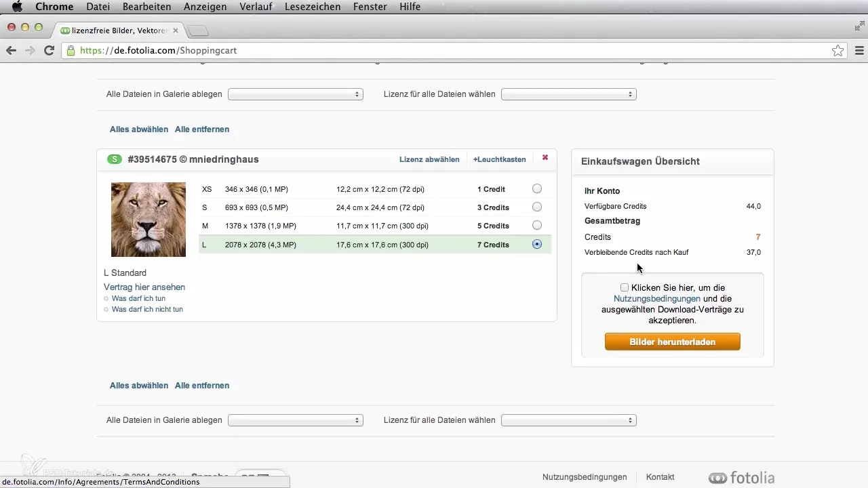Screen dimensions: 868x488
Task: Open the Chrome menu in the menu bar
Action: (54, 7)
